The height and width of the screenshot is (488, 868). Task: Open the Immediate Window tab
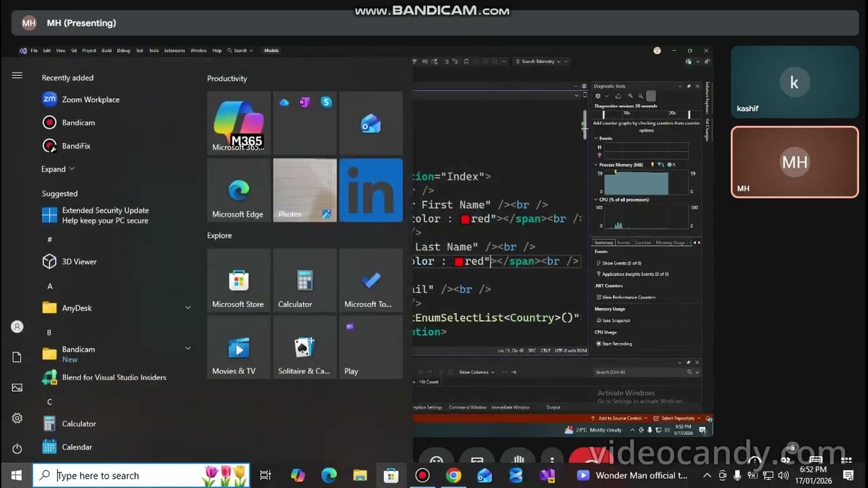coord(511,407)
